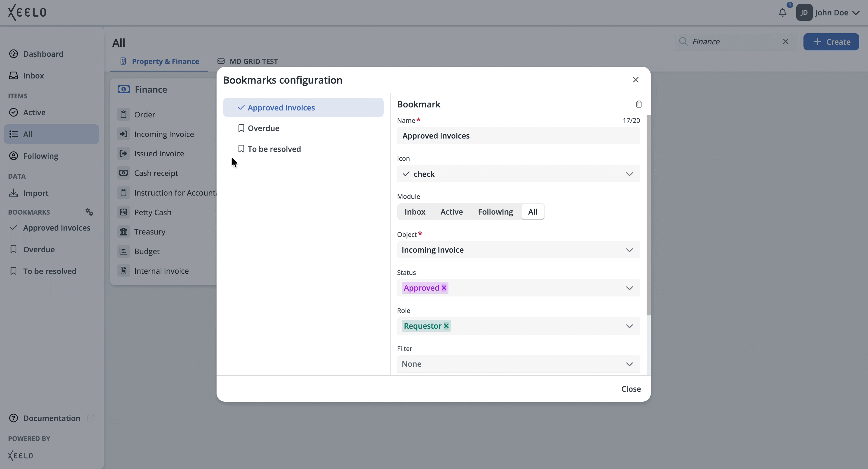Click the bookmarks settings gear icon
Image resolution: width=868 pixels, height=469 pixels.
click(x=89, y=212)
